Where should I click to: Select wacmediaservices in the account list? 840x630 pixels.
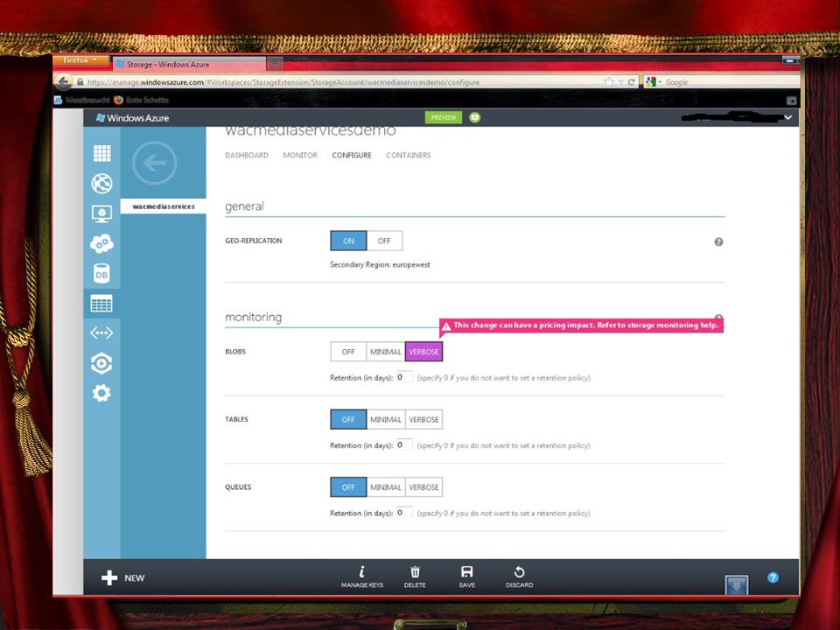(164, 206)
